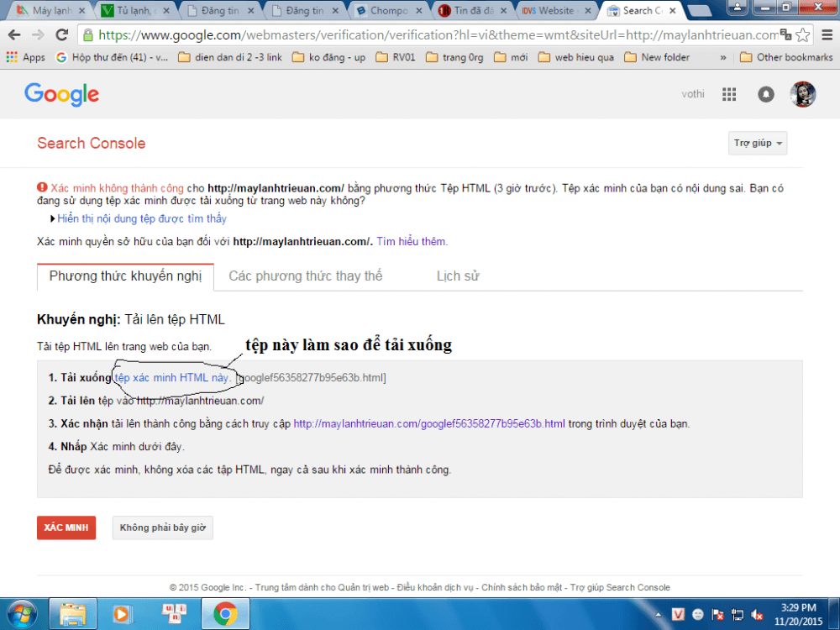Open the Google apps grid icon
The height and width of the screenshot is (630, 840).
coord(729,94)
